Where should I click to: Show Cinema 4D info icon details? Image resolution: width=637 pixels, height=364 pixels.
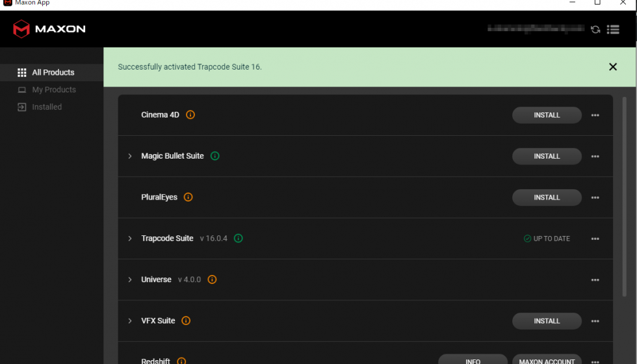pos(190,114)
